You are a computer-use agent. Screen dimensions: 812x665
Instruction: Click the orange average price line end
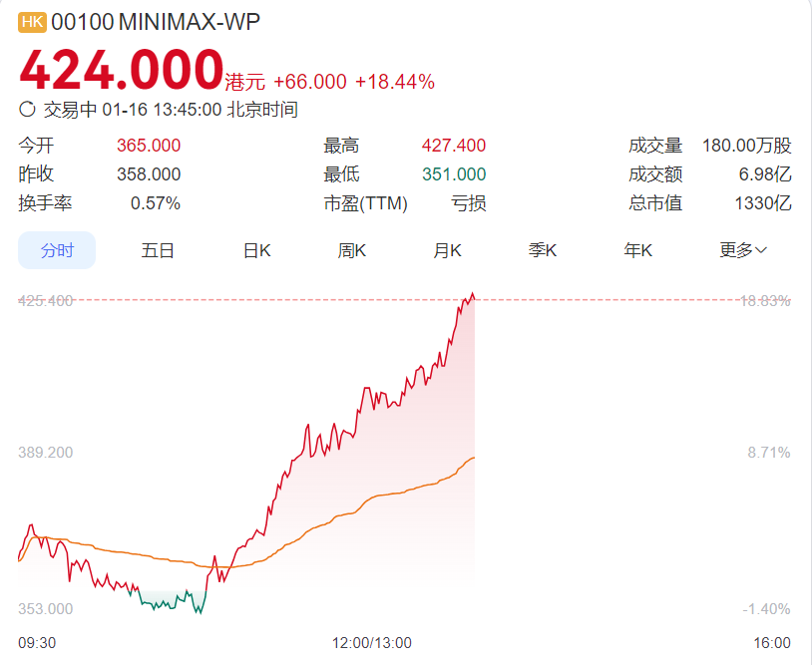pos(474,457)
